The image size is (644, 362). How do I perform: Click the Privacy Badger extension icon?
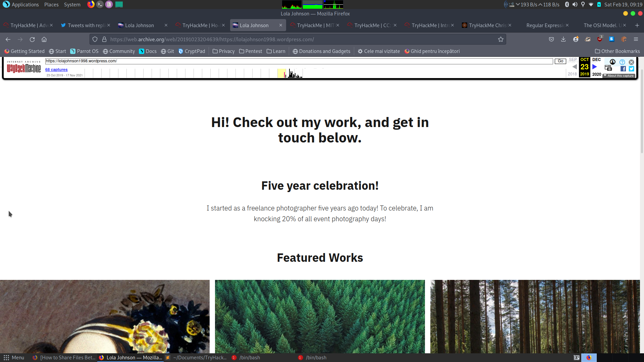pyautogui.click(x=588, y=39)
